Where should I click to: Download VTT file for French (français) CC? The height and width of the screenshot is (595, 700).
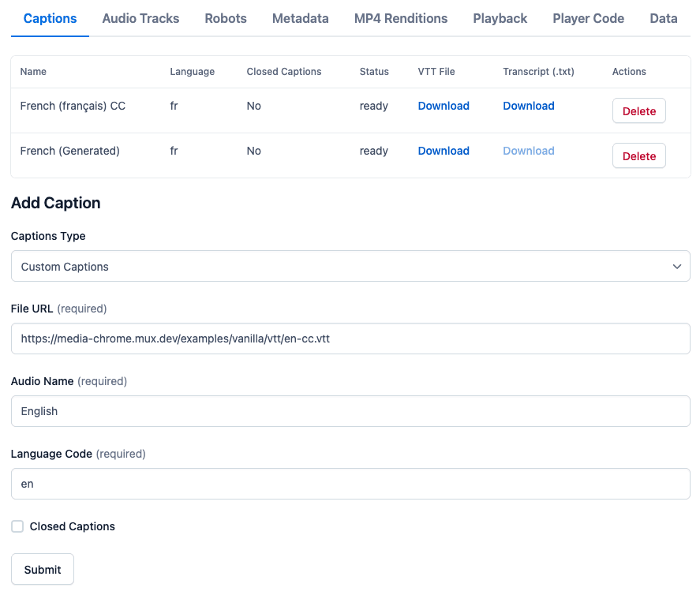click(x=444, y=106)
